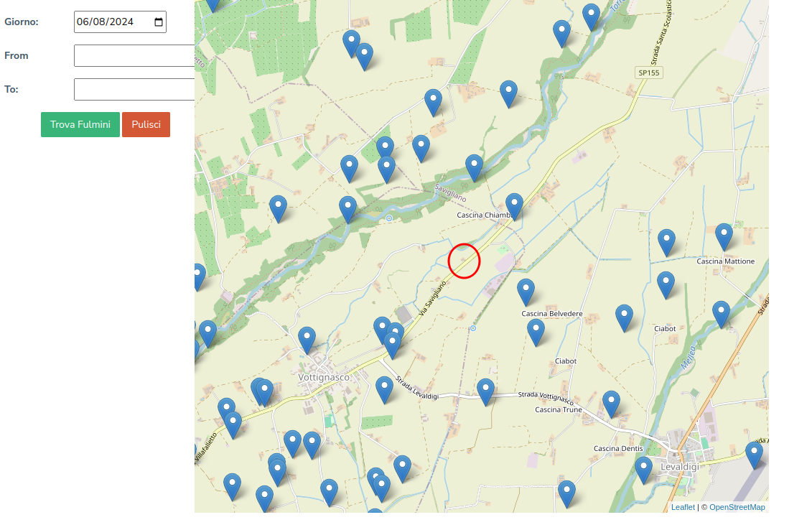Image resolution: width=812 pixels, height=525 pixels.
Task: Click the marker above the Savigliano river label
Action: (474, 167)
